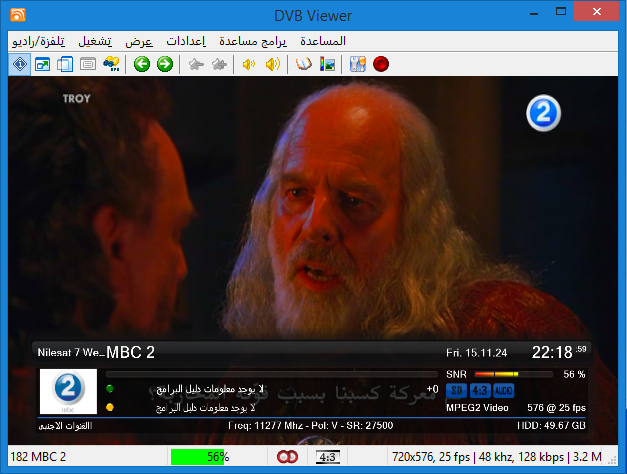This screenshot has width=627, height=474.
Task: Click the القنوات الاجنبي category label
Action: (x=65, y=426)
